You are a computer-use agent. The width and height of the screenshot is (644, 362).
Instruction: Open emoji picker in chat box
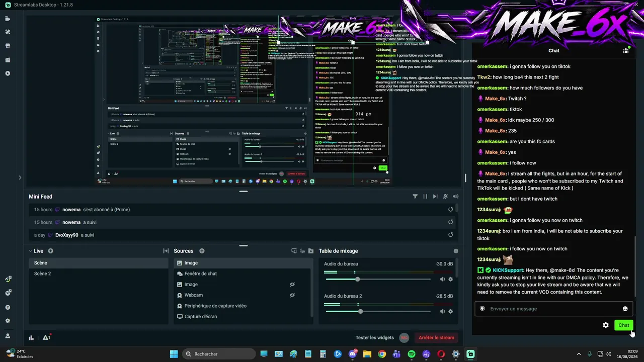[x=625, y=309]
